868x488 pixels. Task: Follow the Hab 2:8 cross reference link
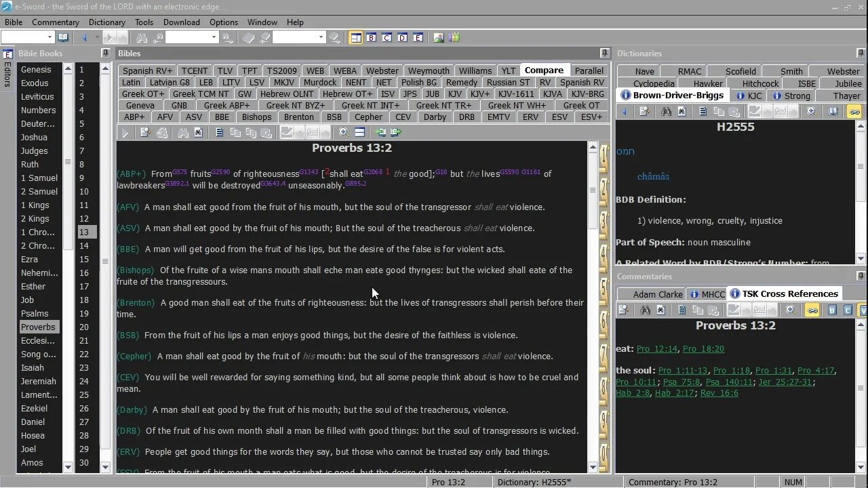tap(633, 393)
